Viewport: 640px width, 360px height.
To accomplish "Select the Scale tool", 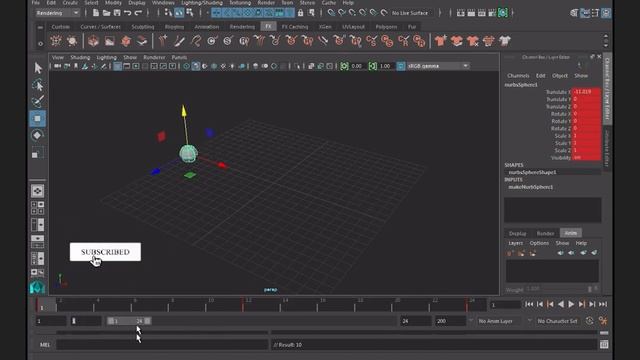I will coord(38,153).
